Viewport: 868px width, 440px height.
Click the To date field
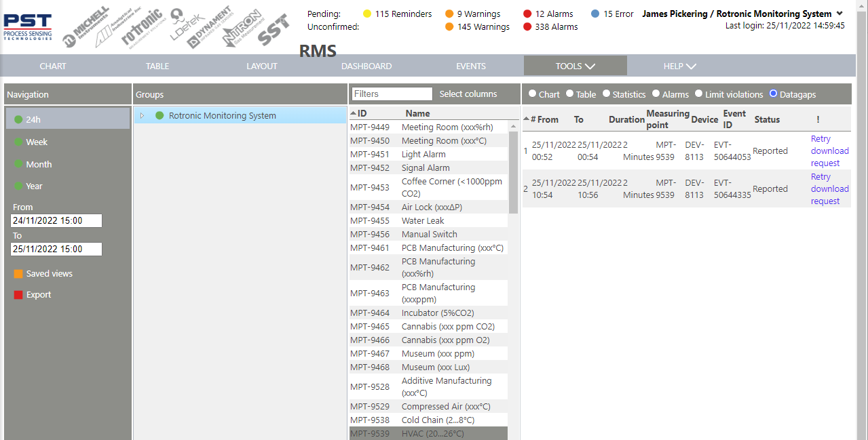pyautogui.click(x=56, y=249)
